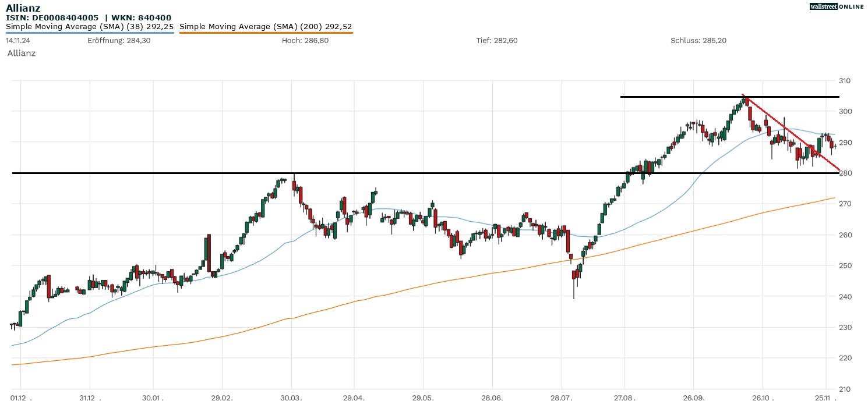The width and height of the screenshot is (868, 401).
Task: Click the 14.11.24 date label
Action: click(18, 41)
